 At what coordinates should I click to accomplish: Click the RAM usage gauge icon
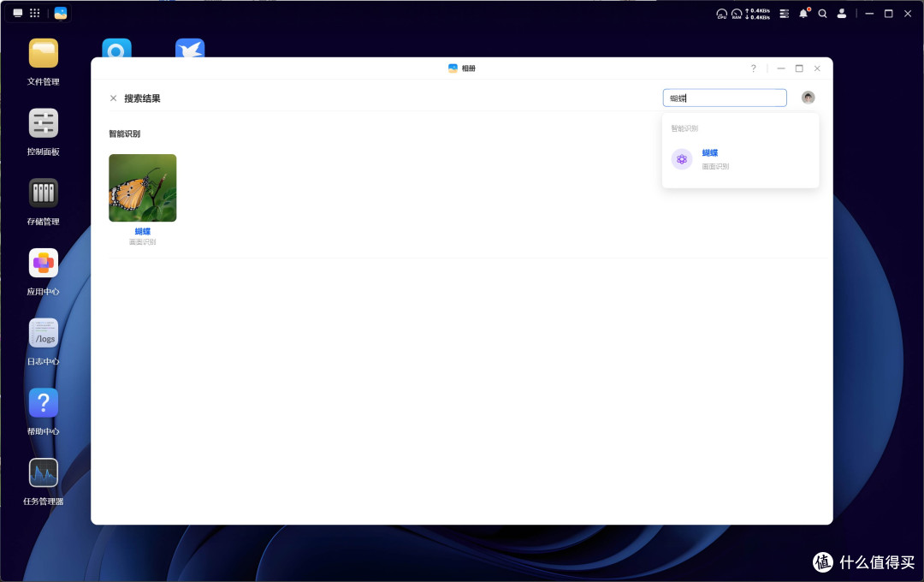point(737,14)
